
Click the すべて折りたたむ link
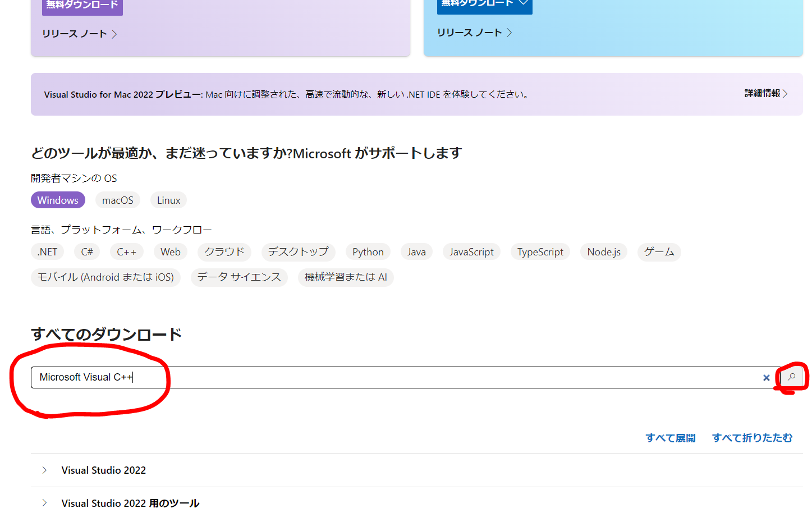tap(753, 438)
